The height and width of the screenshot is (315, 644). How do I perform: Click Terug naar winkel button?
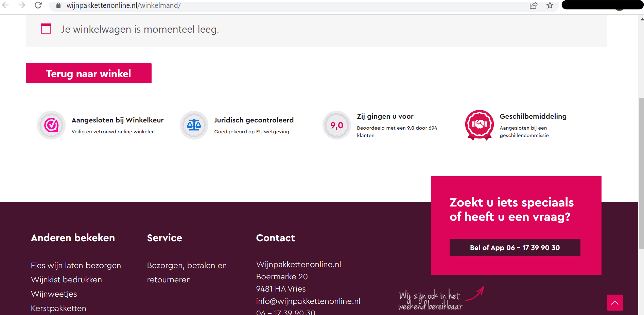point(89,73)
